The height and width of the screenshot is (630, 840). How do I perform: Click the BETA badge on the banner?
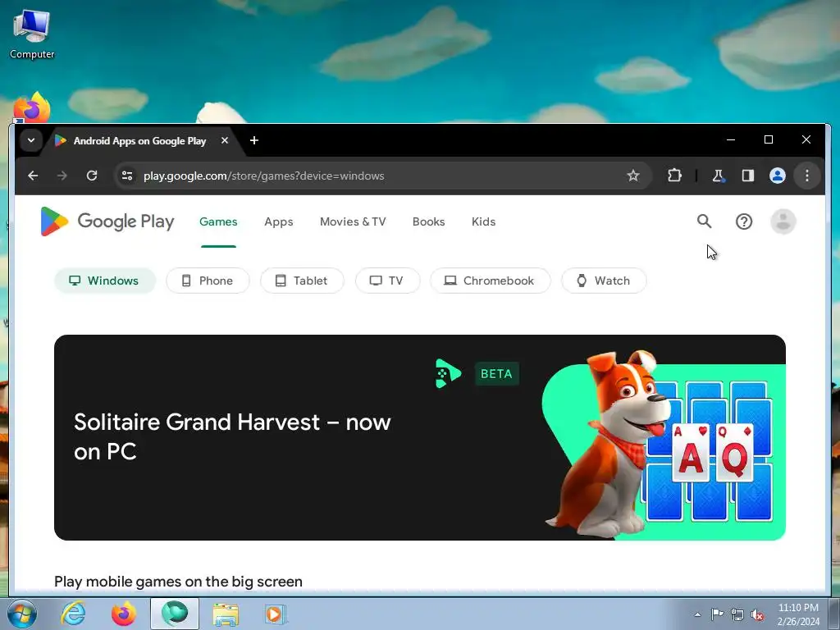pos(496,374)
